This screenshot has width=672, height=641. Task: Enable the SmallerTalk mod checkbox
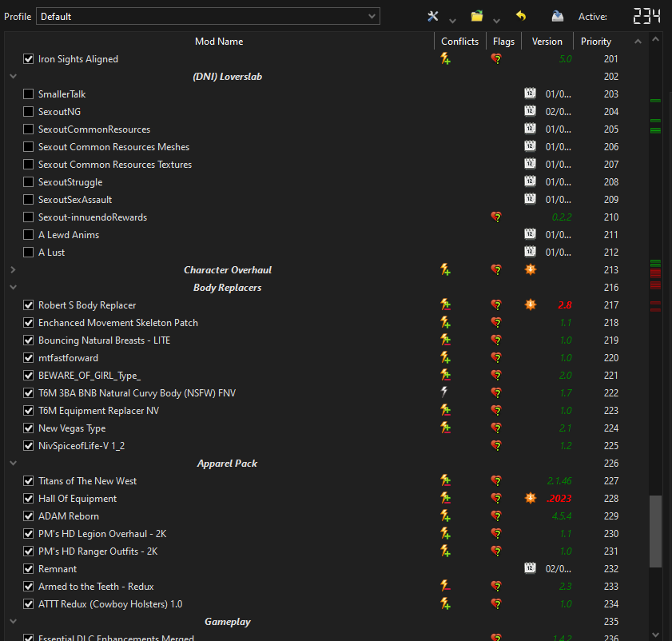(x=28, y=94)
